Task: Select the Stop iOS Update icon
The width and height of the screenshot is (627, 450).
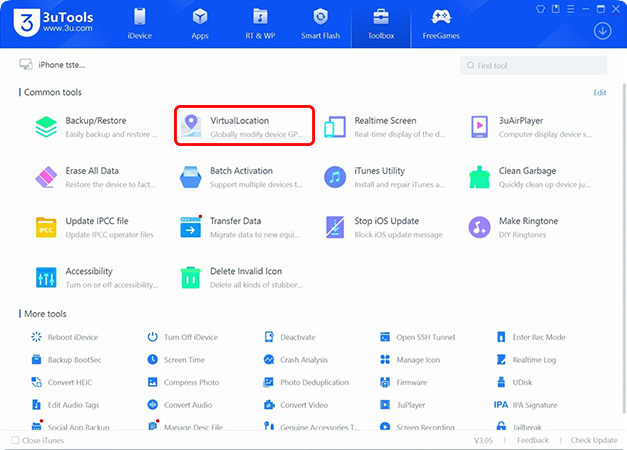Action: click(x=335, y=227)
